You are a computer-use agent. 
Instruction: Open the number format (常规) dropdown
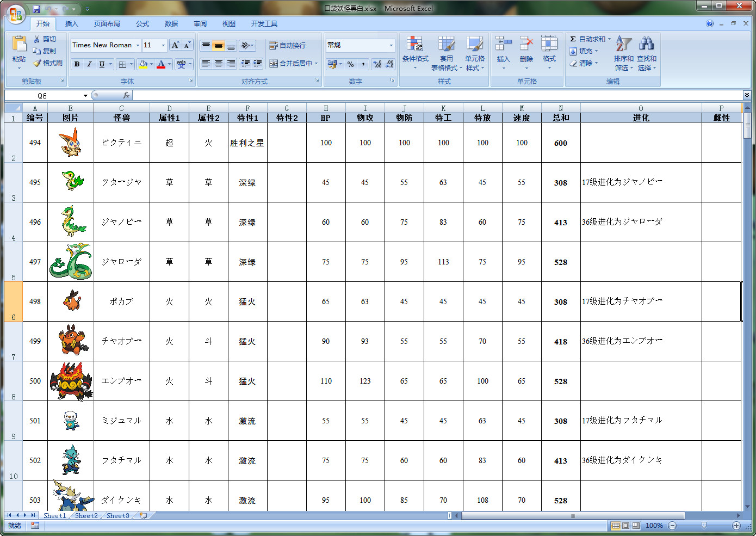(x=391, y=45)
